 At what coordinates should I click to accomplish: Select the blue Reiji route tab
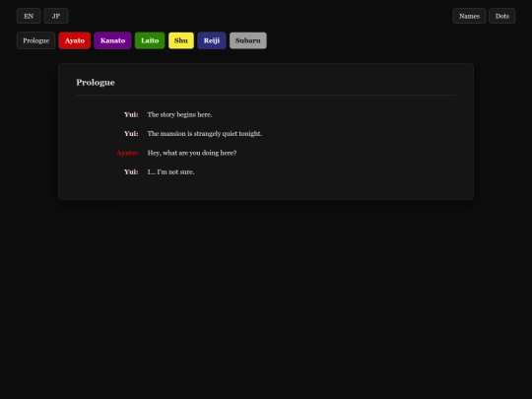click(x=212, y=40)
